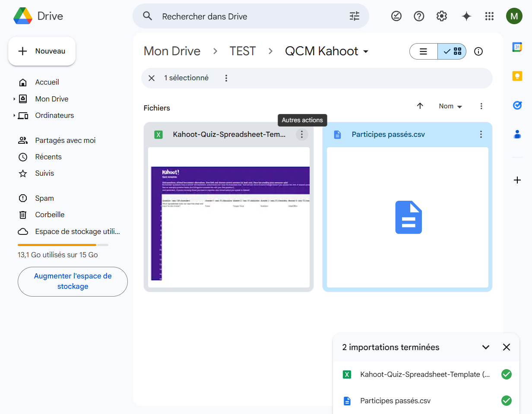
Task: Open Gemini sparkle assistant
Action: click(x=466, y=16)
